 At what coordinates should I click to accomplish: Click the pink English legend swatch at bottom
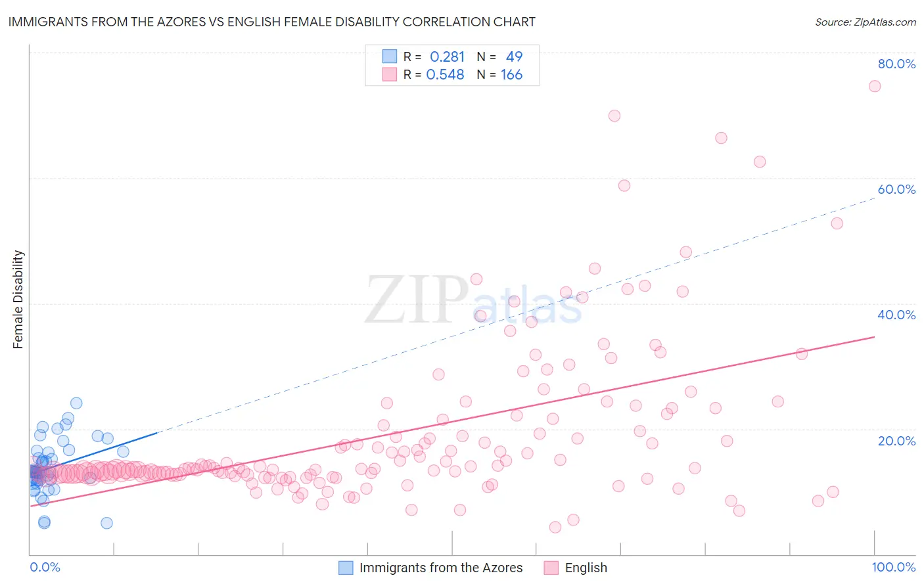point(551,568)
